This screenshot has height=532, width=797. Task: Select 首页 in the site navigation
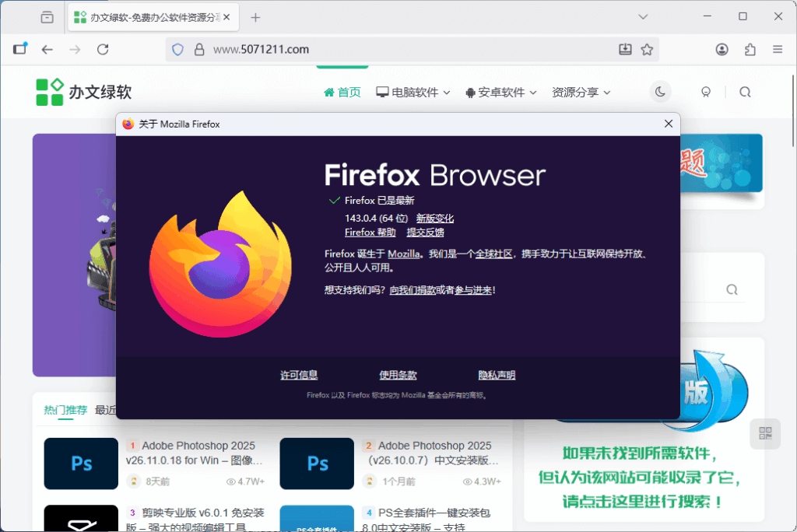[342, 92]
